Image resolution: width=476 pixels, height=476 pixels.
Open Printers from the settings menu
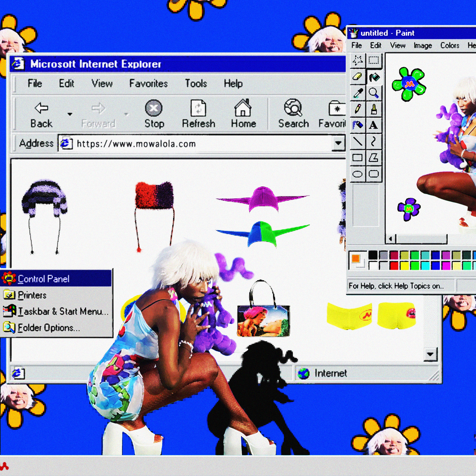point(56,295)
